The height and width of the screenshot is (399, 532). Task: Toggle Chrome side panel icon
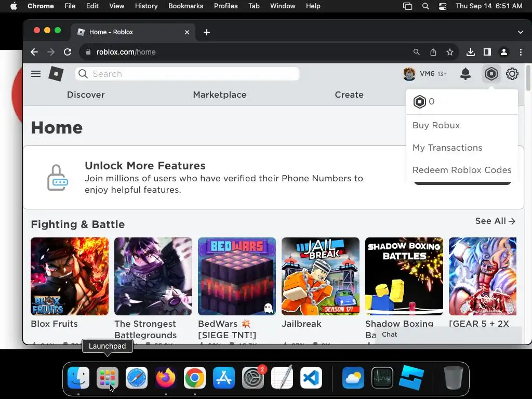[487, 52]
